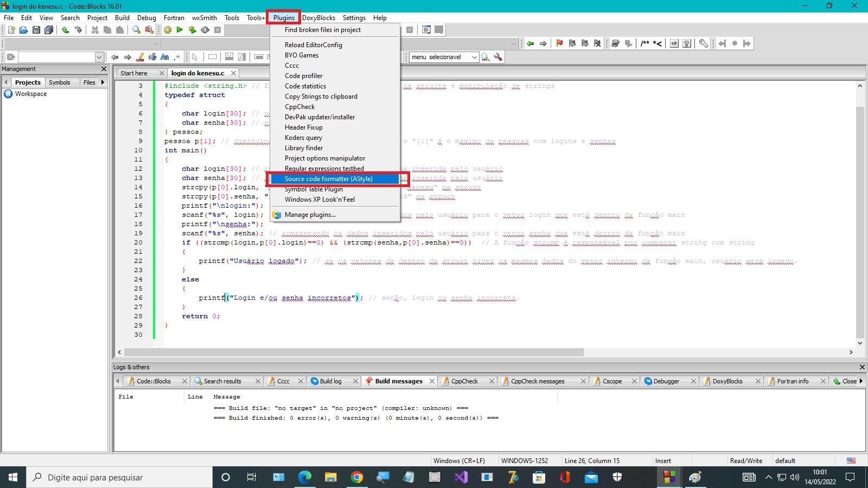Go to the next bookmark
Viewport: 868px width, 488px height.
coord(585,43)
